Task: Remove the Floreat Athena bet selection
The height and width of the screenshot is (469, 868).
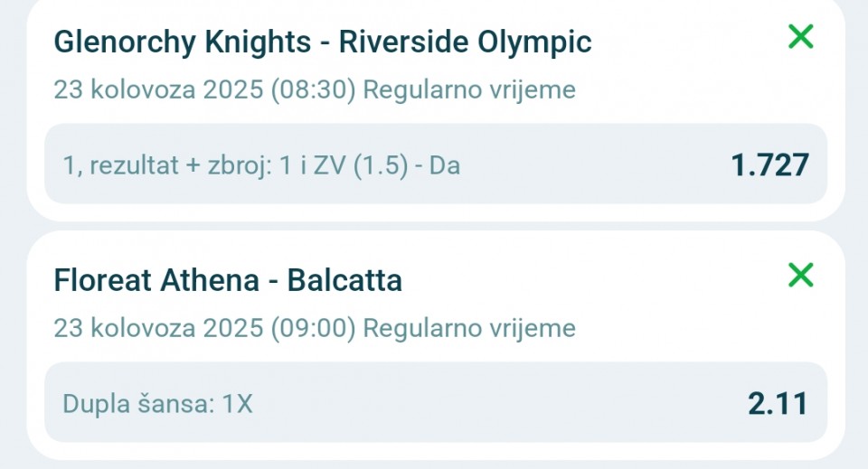Action: pos(800,275)
